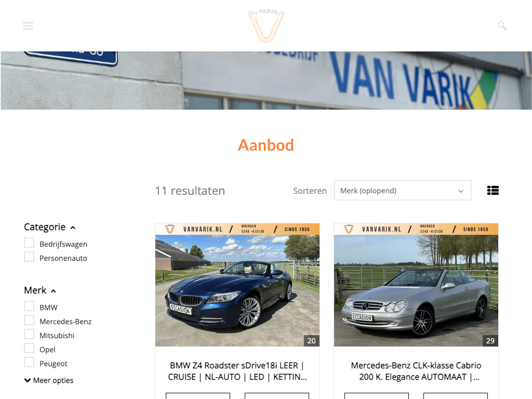Open the Sorteren dropdown Merk (oplopend)
532x399 pixels.
click(403, 190)
